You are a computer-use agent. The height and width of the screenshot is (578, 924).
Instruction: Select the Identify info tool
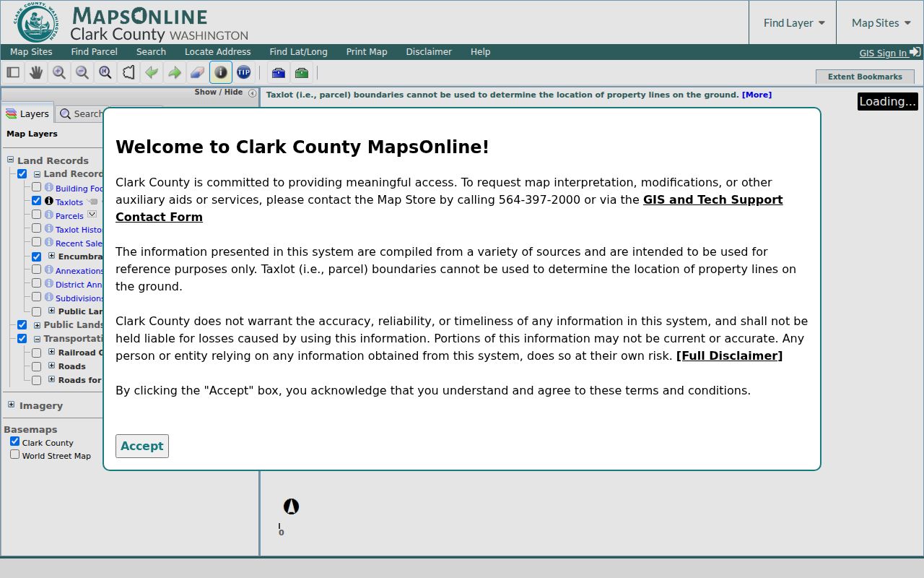click(221, 72)
